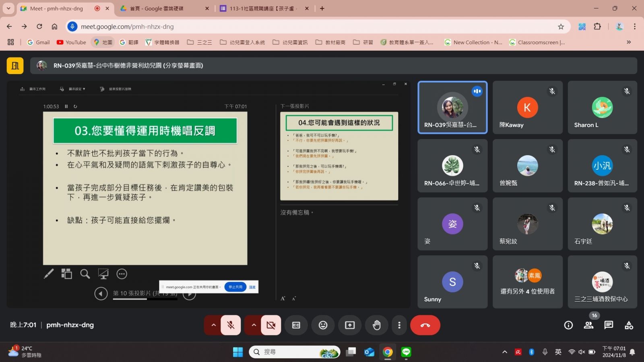
Task: Expand video settings arrow beside camera
Action: (x=254, y=325)
